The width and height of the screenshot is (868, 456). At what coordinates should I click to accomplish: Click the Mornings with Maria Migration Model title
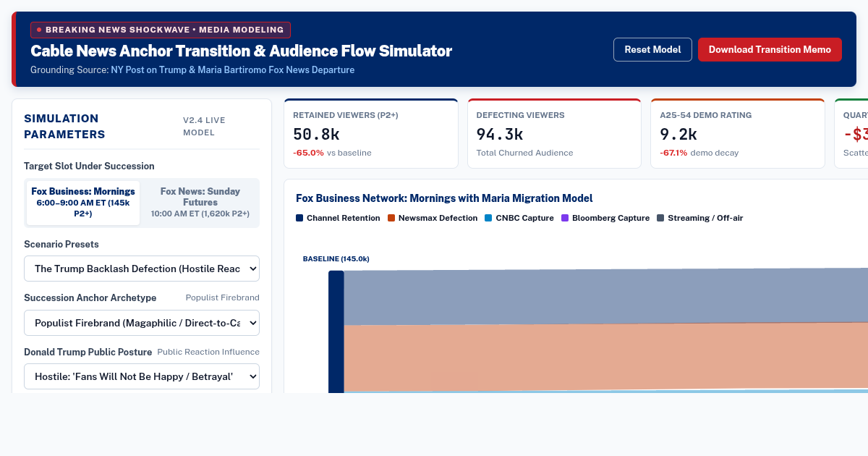pos(444,198)
